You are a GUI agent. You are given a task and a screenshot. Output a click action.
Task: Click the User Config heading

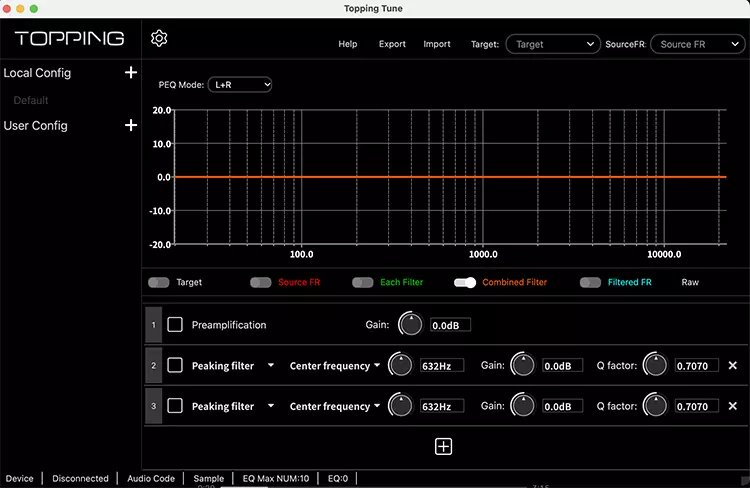click(35, 125)
